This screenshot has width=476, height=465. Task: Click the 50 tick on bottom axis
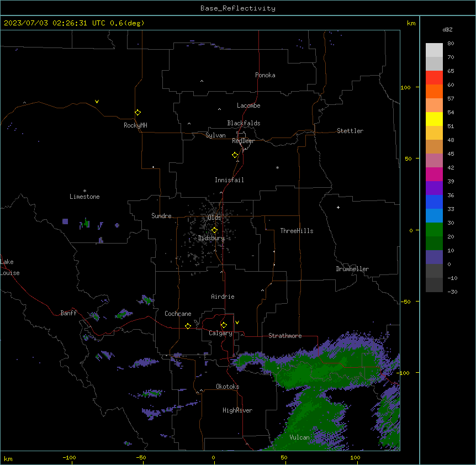[284, 457]
